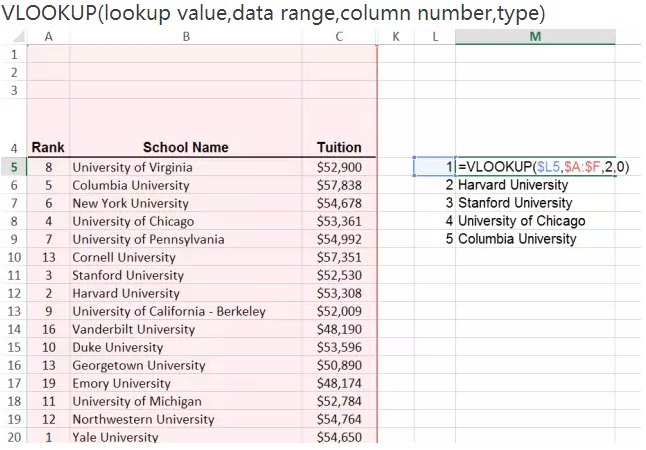Click the $57,838 tuition cell

coord(339,185)
